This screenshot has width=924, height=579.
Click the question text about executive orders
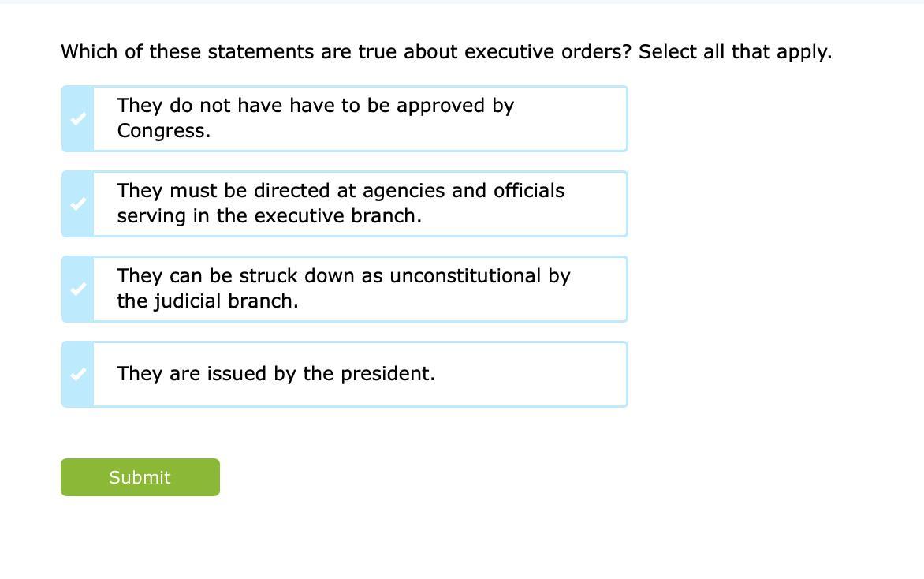point(346,52)
